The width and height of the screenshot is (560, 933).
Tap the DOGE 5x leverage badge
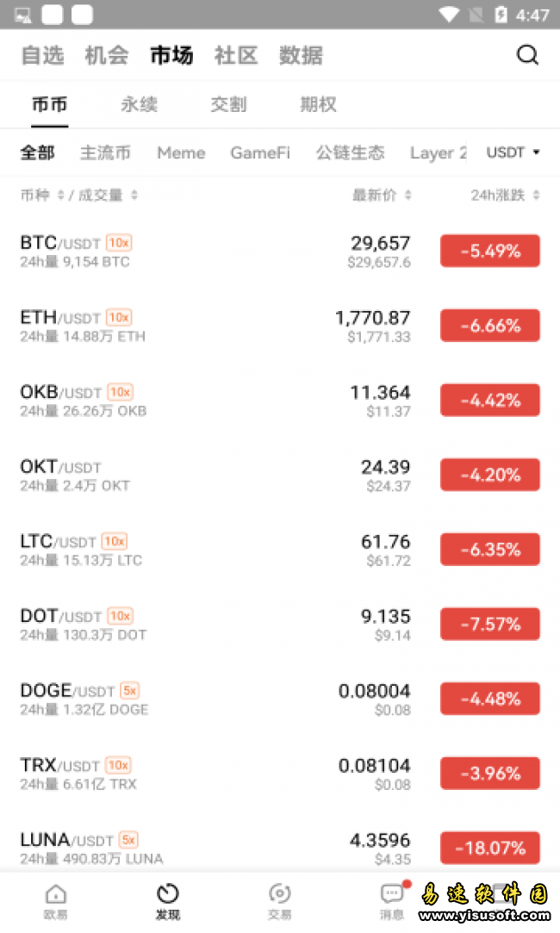coord(129,691)
